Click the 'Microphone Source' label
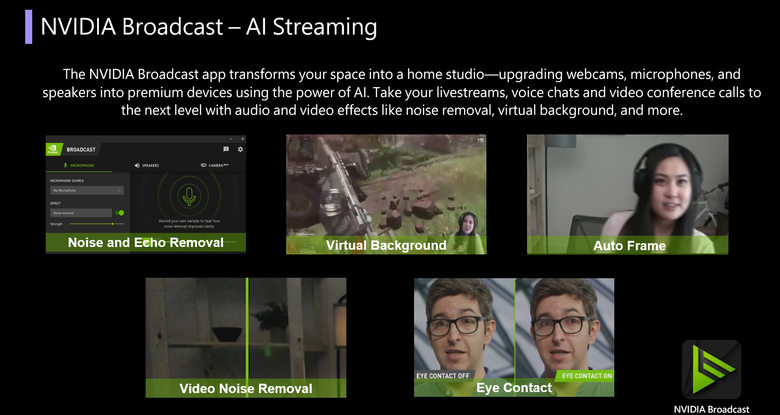Viewport: 780px width, 415px height. (x=67, y=181)
